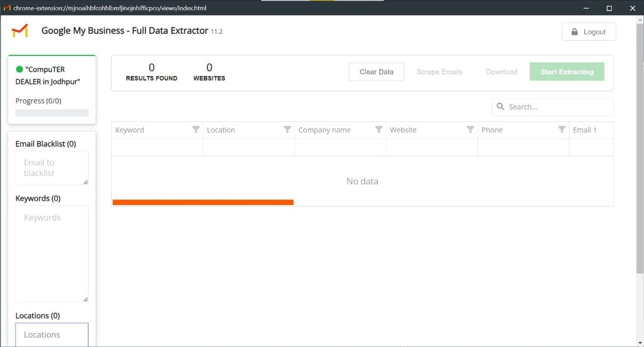Click the magnifier icon in Search box
This screenshot has width=644, height=347.
point(501,107)
